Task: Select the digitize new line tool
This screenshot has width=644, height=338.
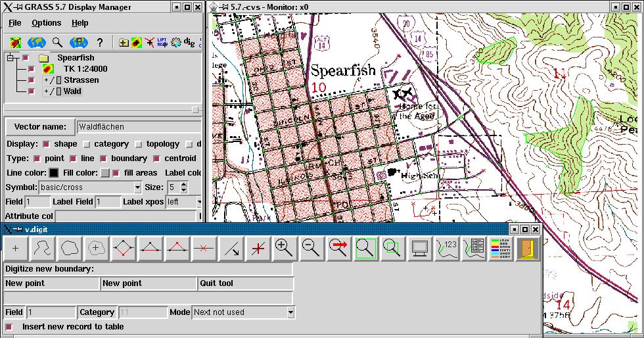Action: (43, 249)
